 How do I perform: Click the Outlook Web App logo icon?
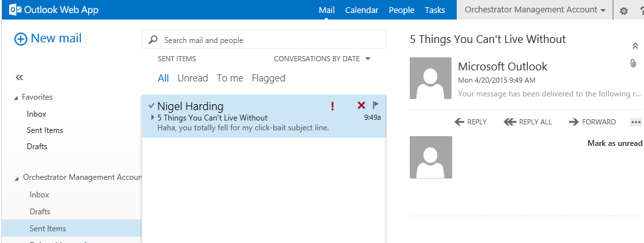[x=15, y=10]
